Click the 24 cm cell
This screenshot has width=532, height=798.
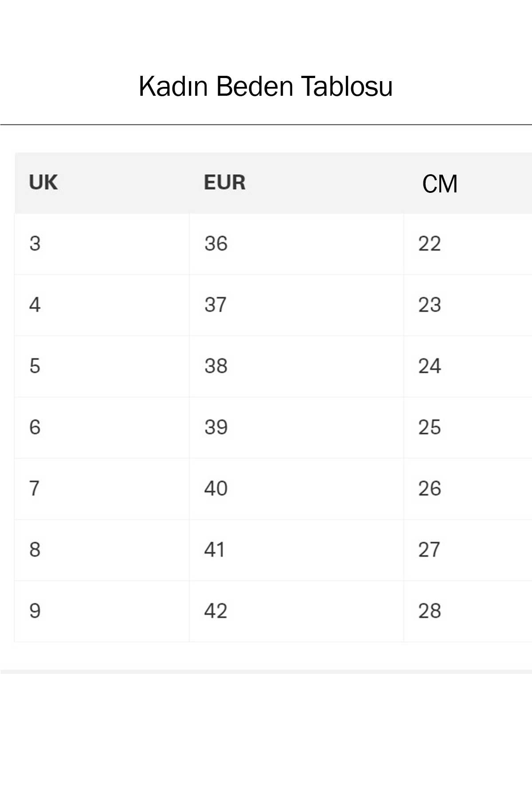click(430, 366)
